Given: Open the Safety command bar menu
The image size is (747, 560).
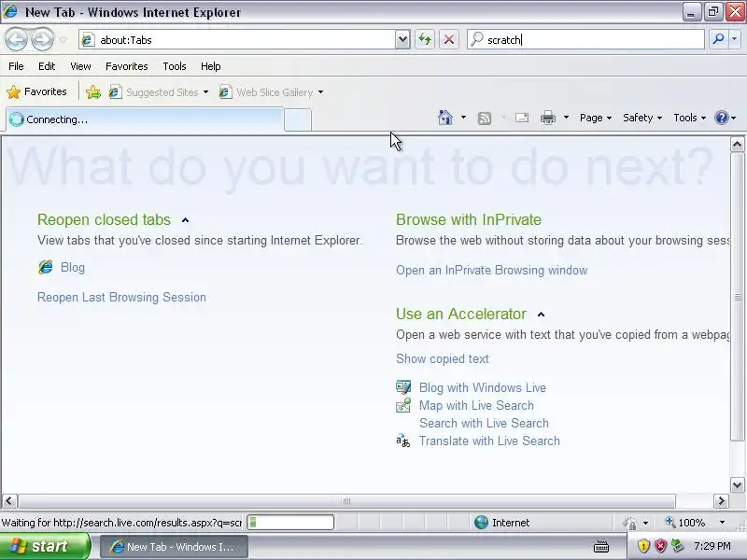Looking at the screenshot, I should click(x=642, y=118).
